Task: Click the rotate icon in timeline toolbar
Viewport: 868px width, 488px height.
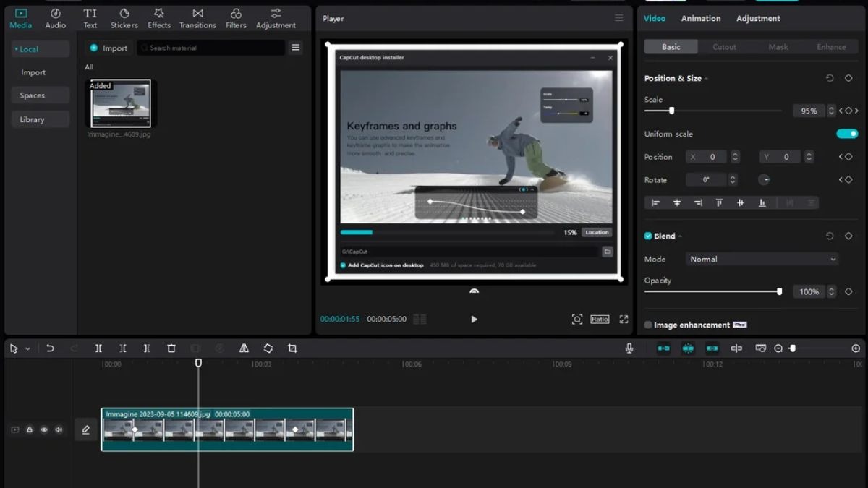Action: pyautogui.click(x=268, y=348)
